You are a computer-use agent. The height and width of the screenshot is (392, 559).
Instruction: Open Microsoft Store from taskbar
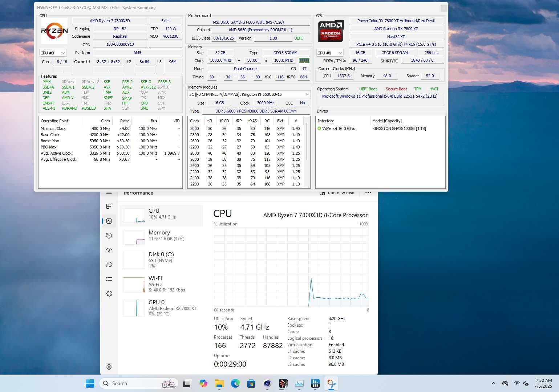[x=251, y=383]
